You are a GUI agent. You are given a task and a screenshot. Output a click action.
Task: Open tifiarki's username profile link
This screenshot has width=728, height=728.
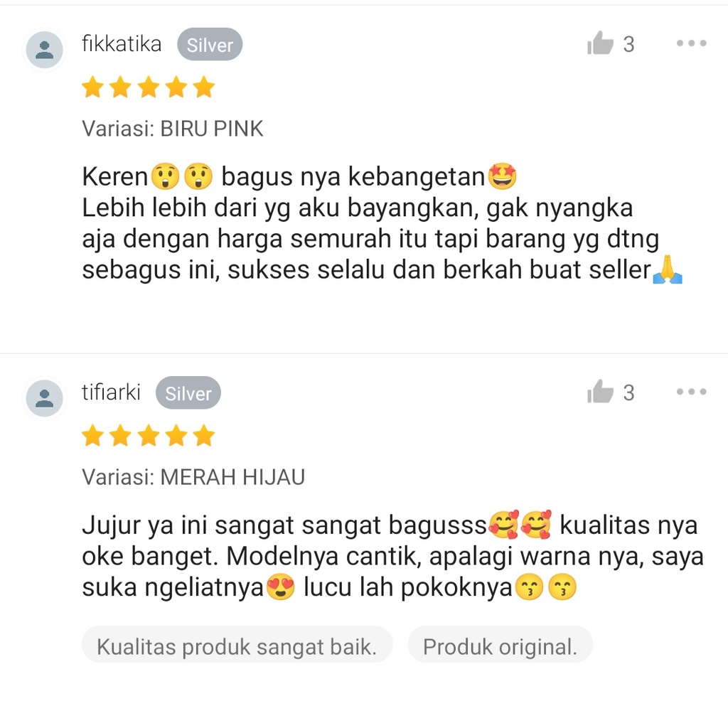coord(111,392)
